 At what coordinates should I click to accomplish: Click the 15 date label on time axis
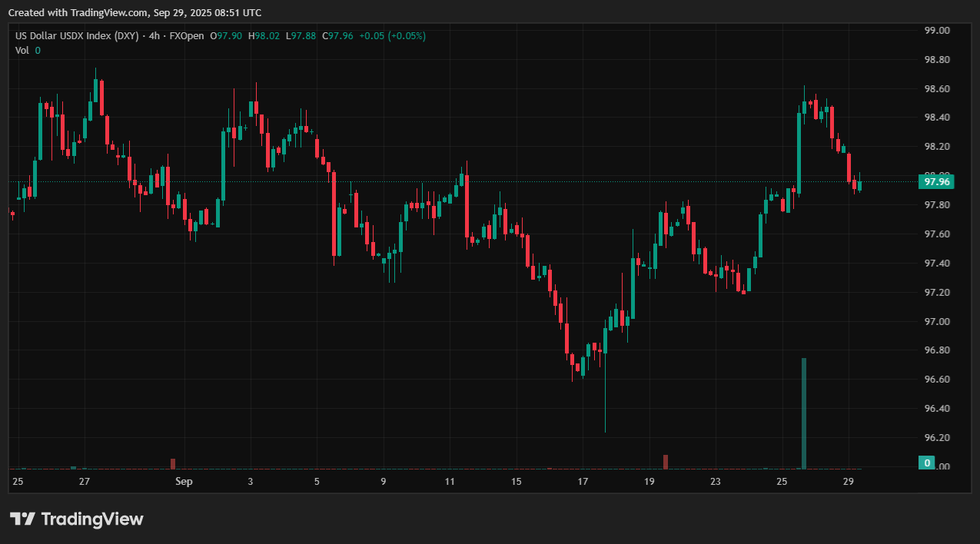(x=517, y=482)
